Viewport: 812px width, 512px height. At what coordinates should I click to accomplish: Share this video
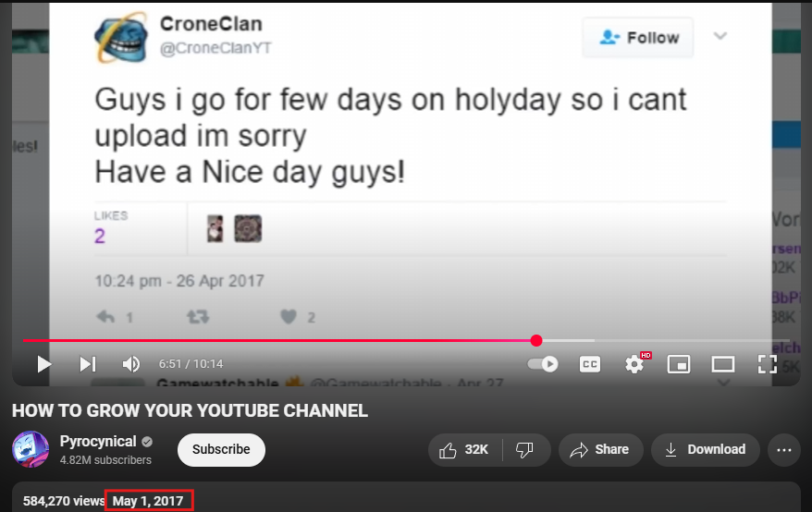[600, 450]
